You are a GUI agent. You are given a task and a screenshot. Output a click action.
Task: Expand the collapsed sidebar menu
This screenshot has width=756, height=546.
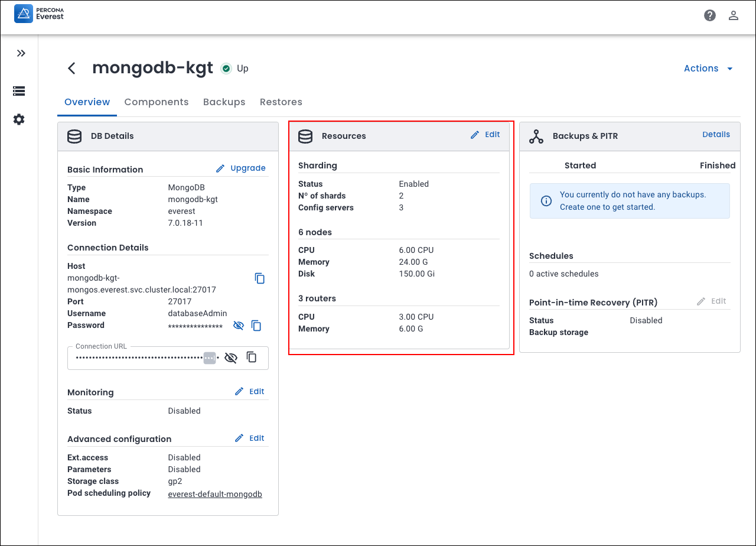[x=21, y=53]
